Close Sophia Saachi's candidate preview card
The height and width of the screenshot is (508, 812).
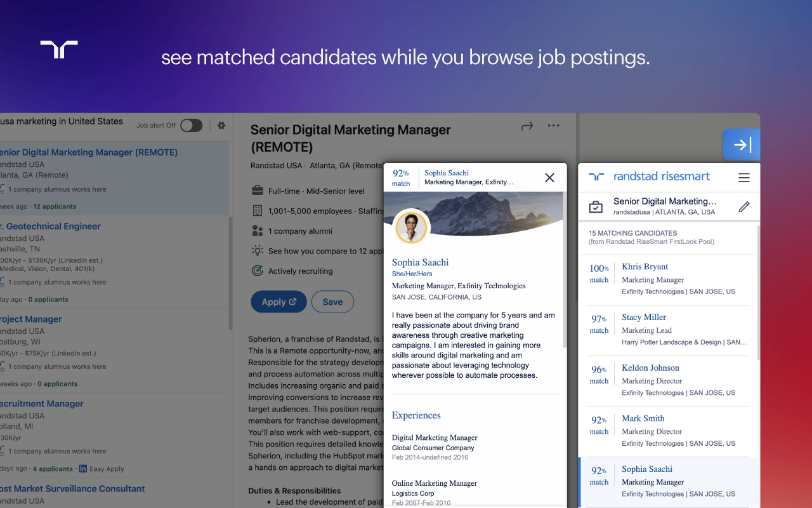coord(549,178)
